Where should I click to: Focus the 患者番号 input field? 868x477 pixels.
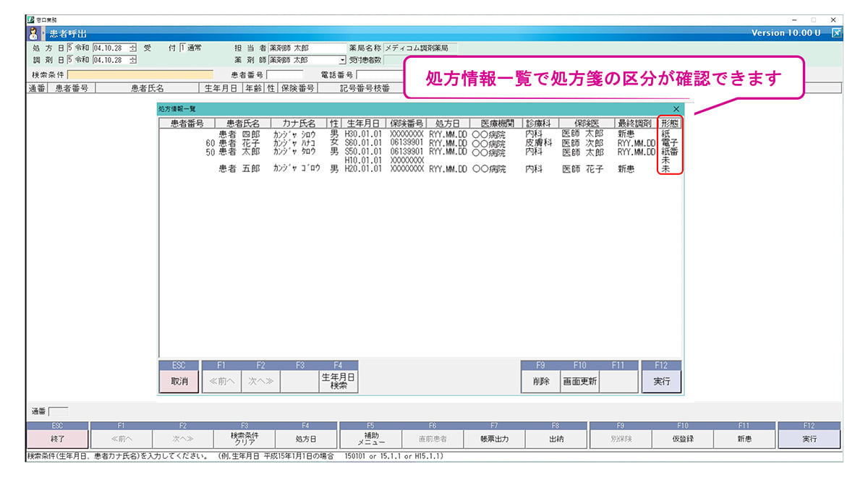point(285,74)
